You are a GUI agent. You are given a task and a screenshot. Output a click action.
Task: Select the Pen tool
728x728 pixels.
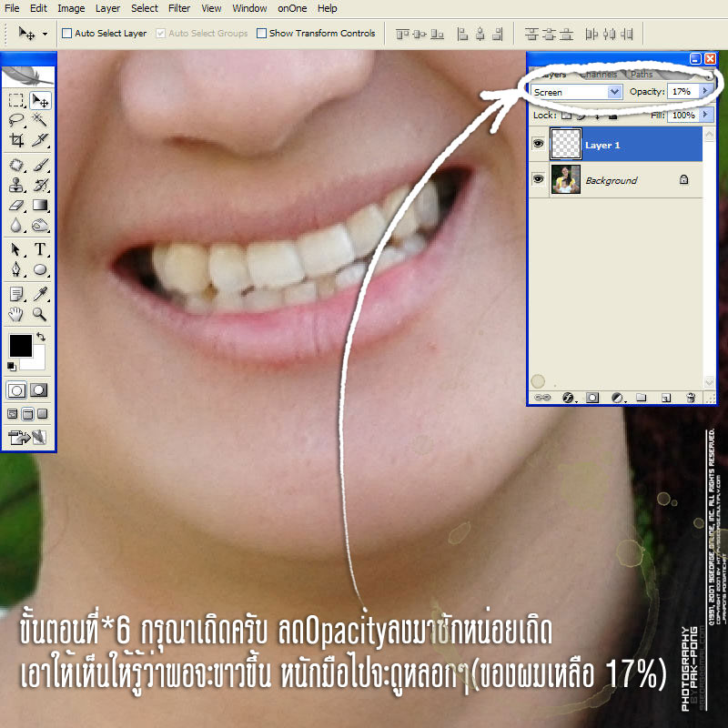click(16, 269)
